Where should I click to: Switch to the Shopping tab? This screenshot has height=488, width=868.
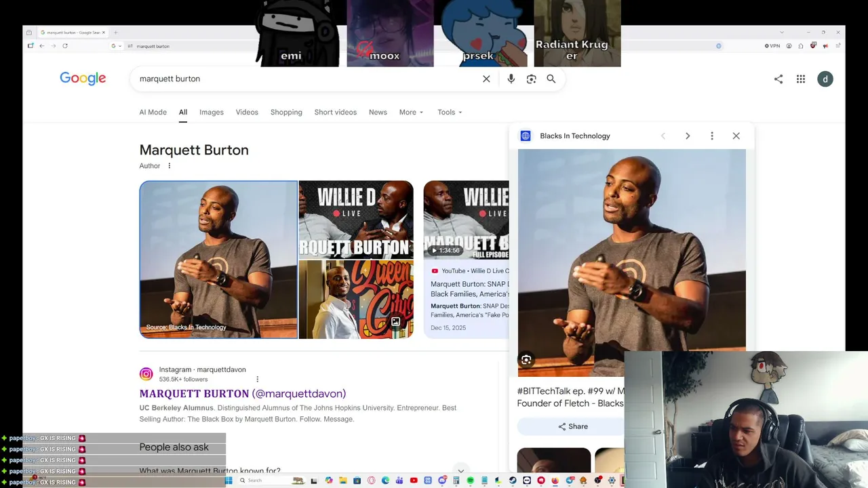click(286, 113)
